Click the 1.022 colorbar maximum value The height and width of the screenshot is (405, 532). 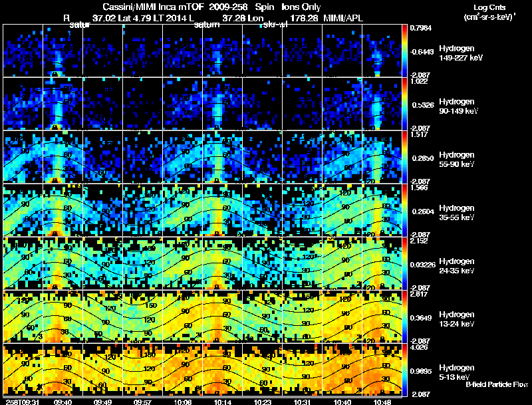click(419, 81)
